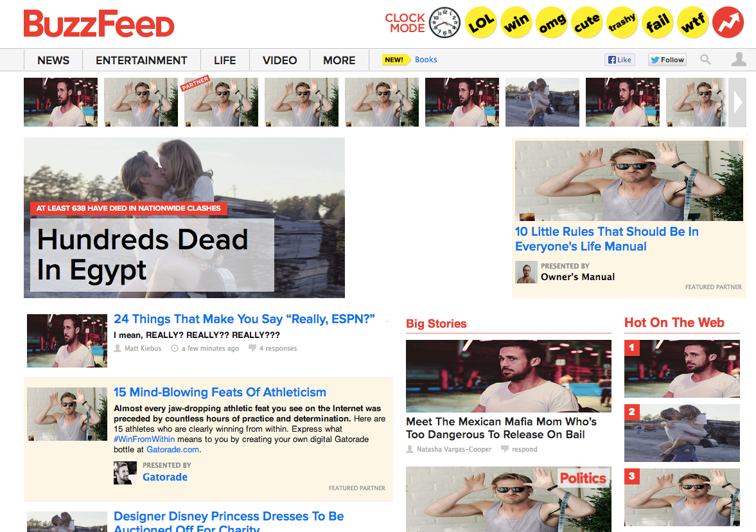Open the ENTERTAINMENT section
Screen dimensions: 756x532
141,60
